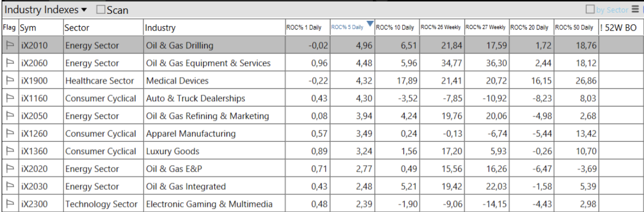Sort table by ROC% 10 Daily header
This screenshot has width=644, height=212.
pos(396,28)
